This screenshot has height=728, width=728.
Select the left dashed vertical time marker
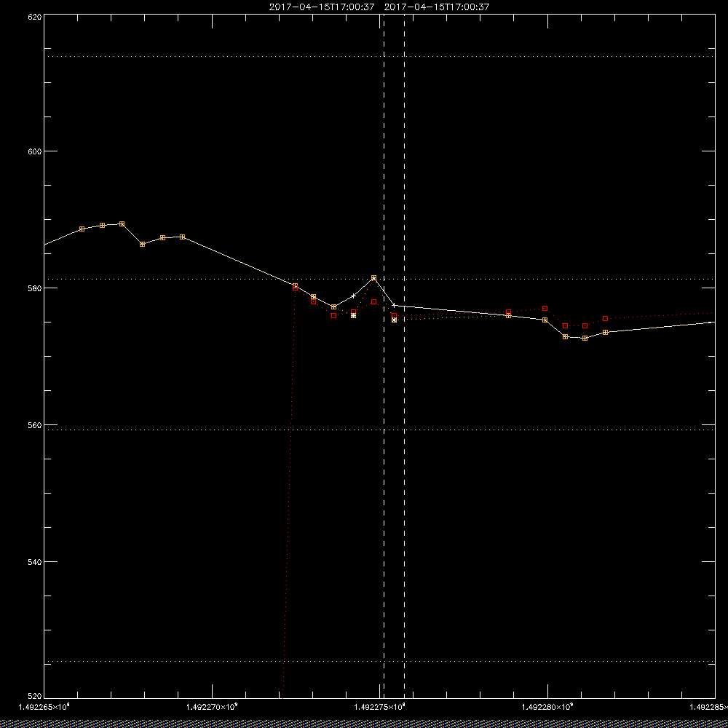[x=384, y=357]
